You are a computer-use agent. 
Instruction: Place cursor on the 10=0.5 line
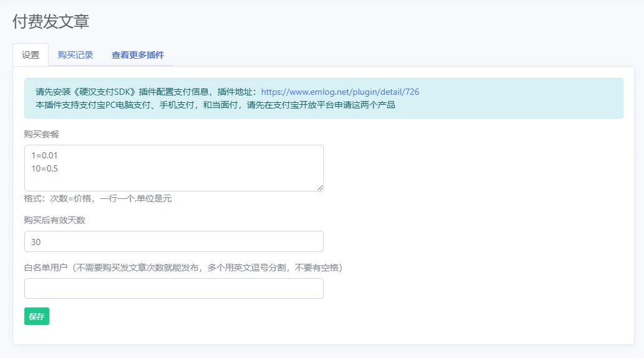pyautogui.click(x=44, y=169)
